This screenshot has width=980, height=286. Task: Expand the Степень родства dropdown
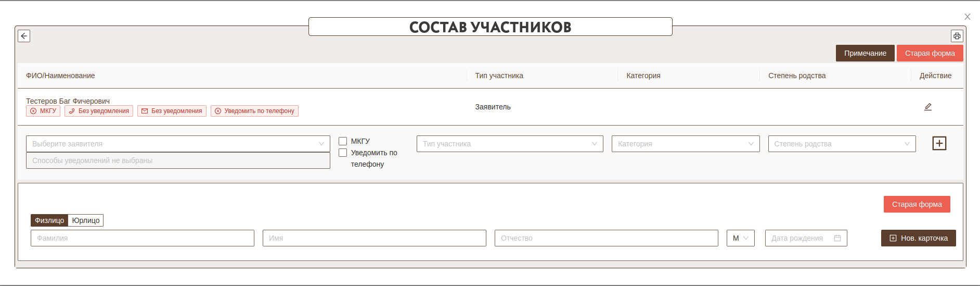841,144
